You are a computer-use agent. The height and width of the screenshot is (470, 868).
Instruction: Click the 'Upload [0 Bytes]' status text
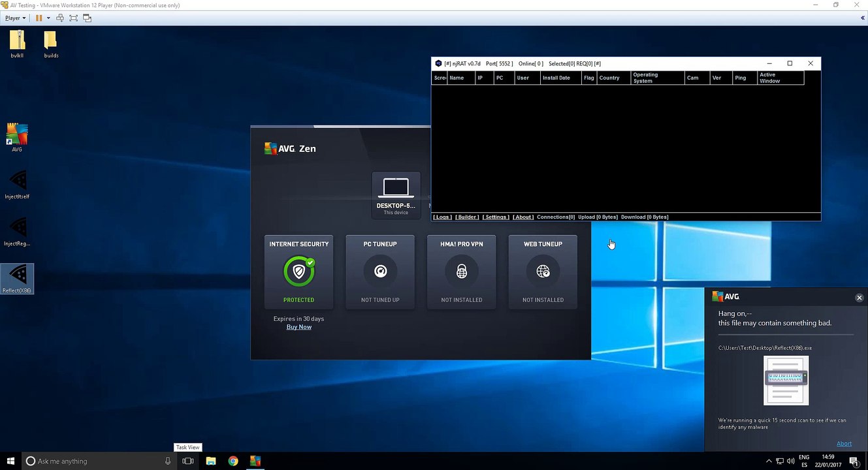click(x=598, y=217)
